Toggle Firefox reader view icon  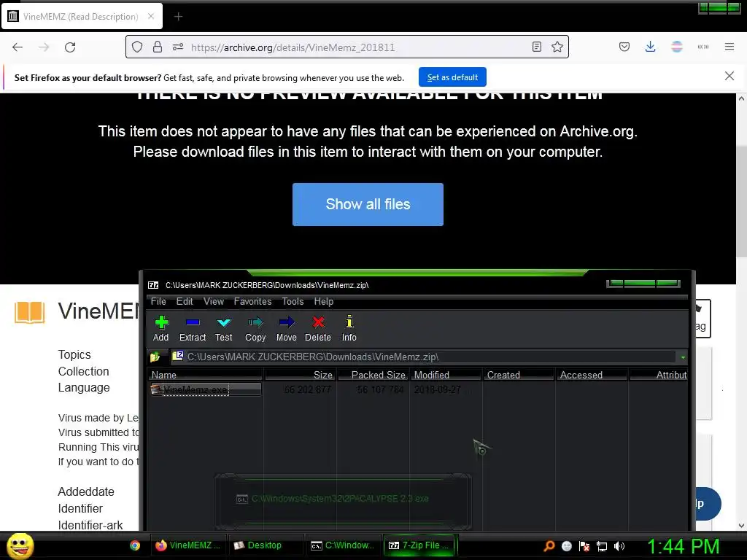537,47
